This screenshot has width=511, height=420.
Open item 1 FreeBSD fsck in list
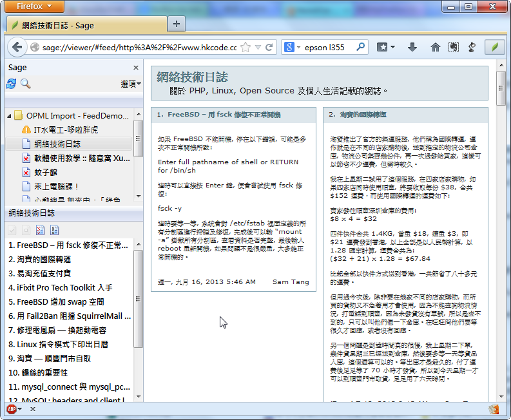[x=68, y=245]
